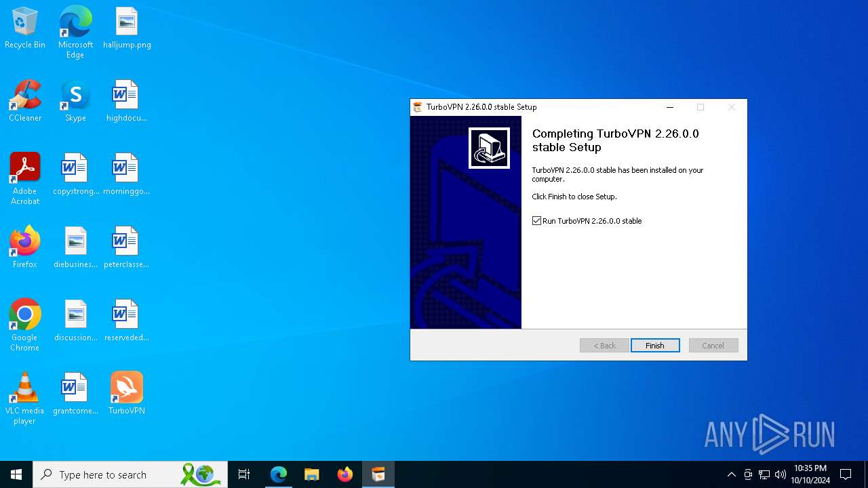Open the removable device tray icon
Image resolution: width=868 pixels, height=488 pixels.
pyautogui.click(x=748, y=474)
